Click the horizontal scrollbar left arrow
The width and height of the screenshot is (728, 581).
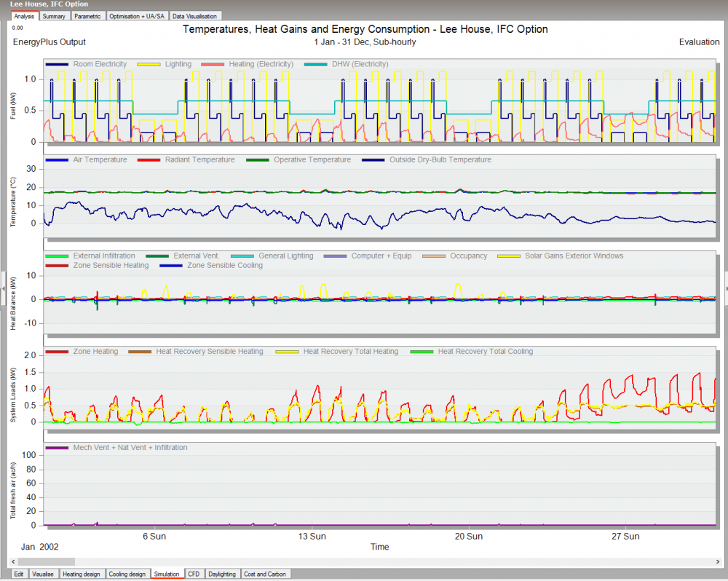click(x=13, y=562)
